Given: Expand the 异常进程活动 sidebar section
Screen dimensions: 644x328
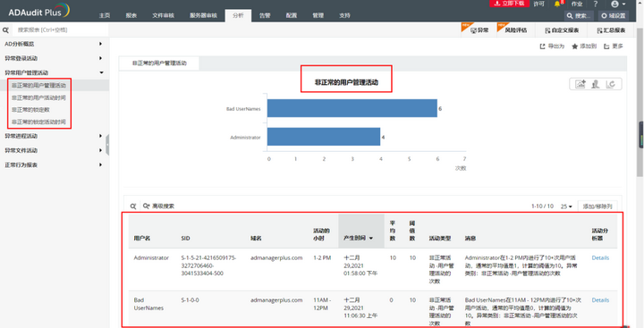Looking at the screenshot, I should point(55,136).
